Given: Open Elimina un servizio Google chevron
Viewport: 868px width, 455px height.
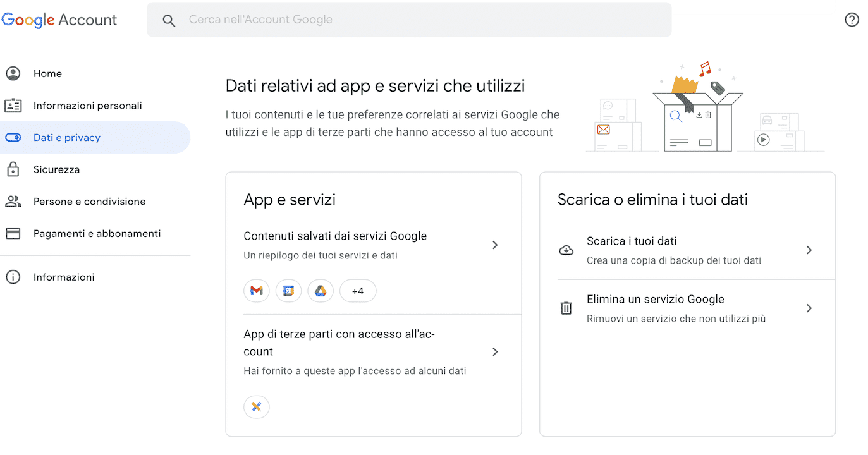Looking at the screenshot, I should (809, 308).
